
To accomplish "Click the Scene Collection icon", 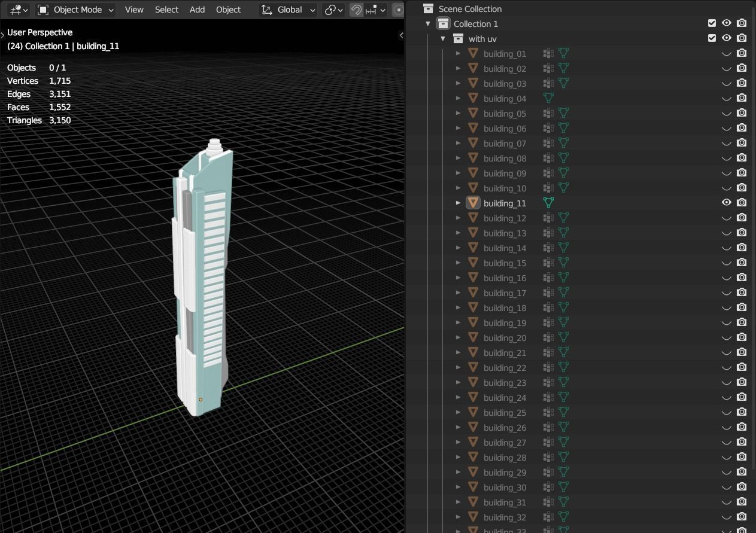I will [428, 9].
